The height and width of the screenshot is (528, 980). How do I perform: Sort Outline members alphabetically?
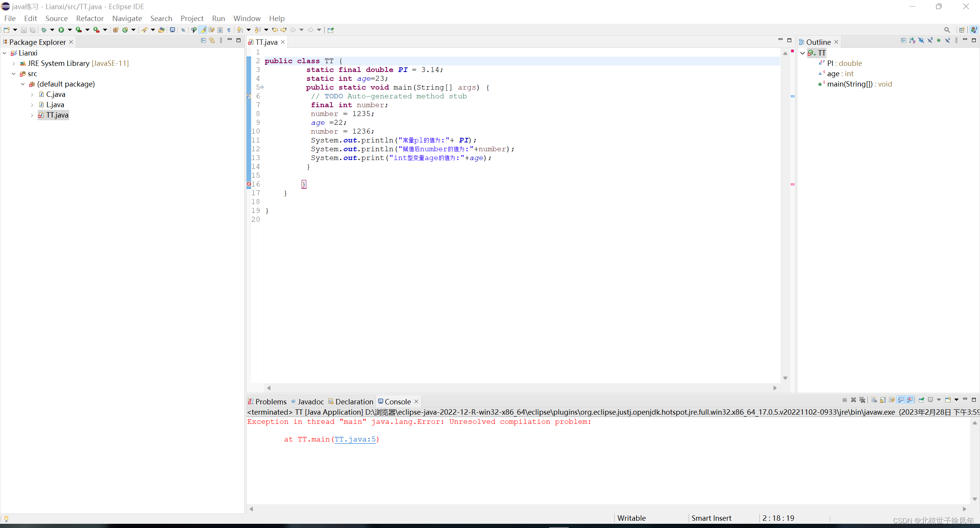pos(912,40)
